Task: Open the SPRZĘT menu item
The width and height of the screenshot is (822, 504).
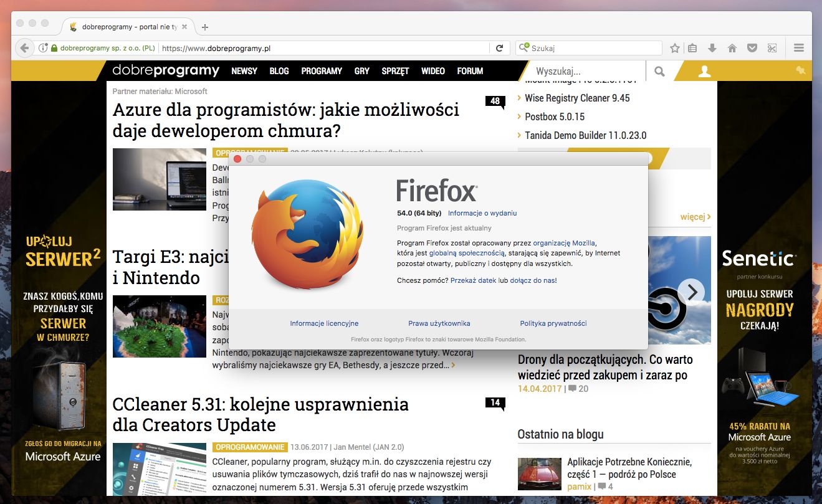Action: [395, 71]
